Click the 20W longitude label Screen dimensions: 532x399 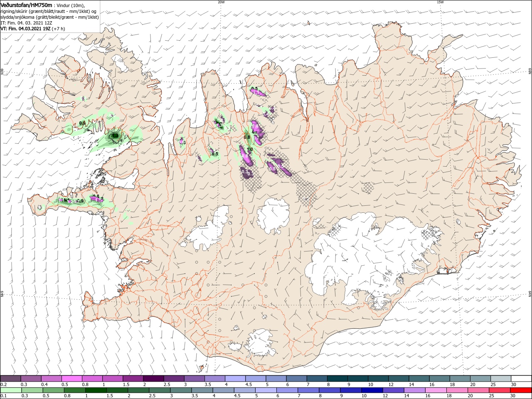pyautogui.click(x=221, y=2)
